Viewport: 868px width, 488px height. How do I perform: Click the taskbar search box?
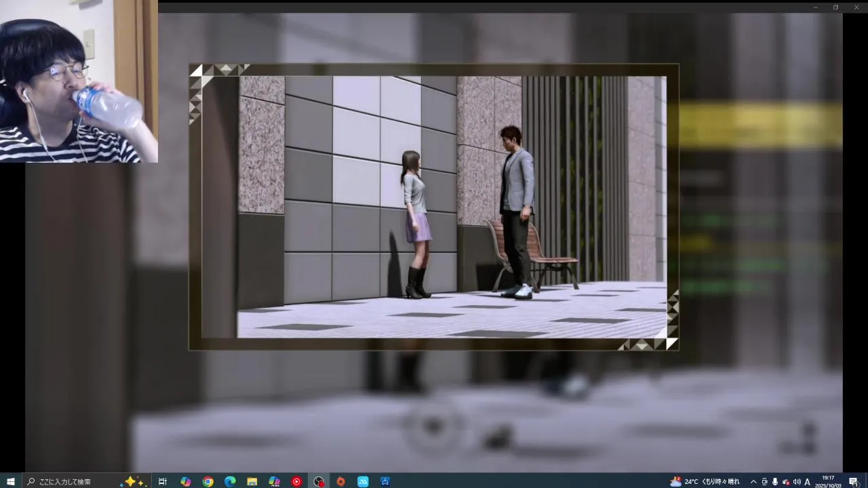click(x=87, y=481)
